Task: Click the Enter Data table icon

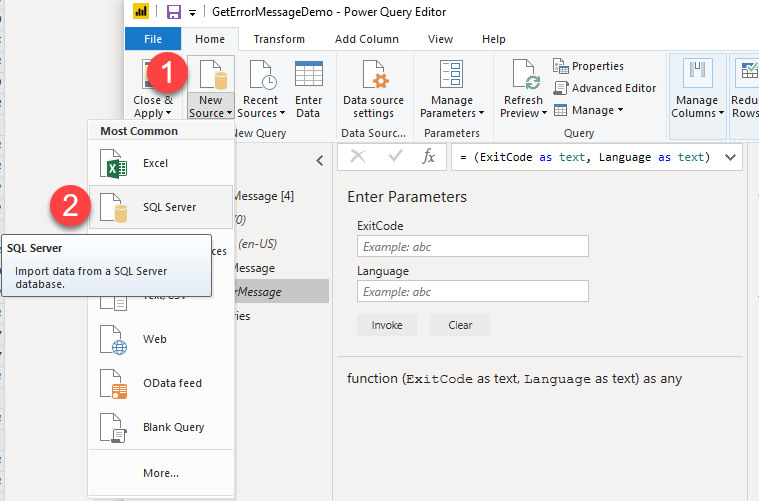Action: point(309,74)
